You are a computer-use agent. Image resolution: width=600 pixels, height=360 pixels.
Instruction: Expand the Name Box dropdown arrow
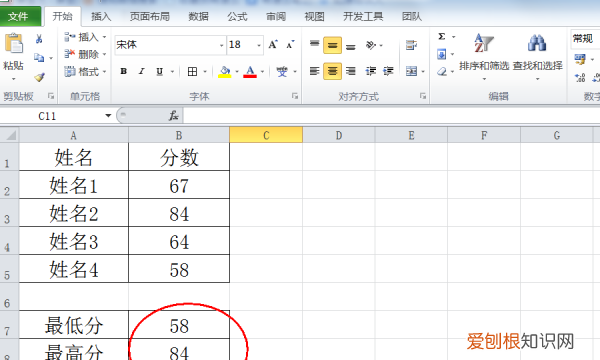[108, 116]
